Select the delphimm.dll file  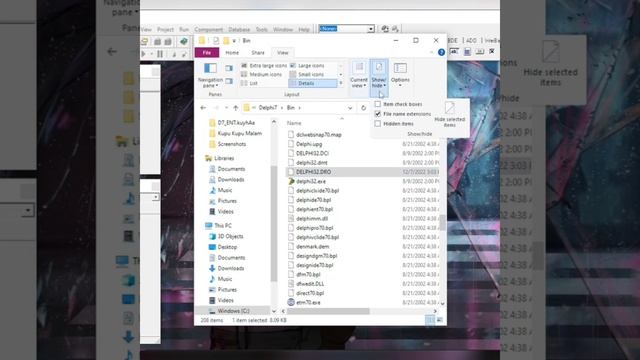(x=312, y=219)
